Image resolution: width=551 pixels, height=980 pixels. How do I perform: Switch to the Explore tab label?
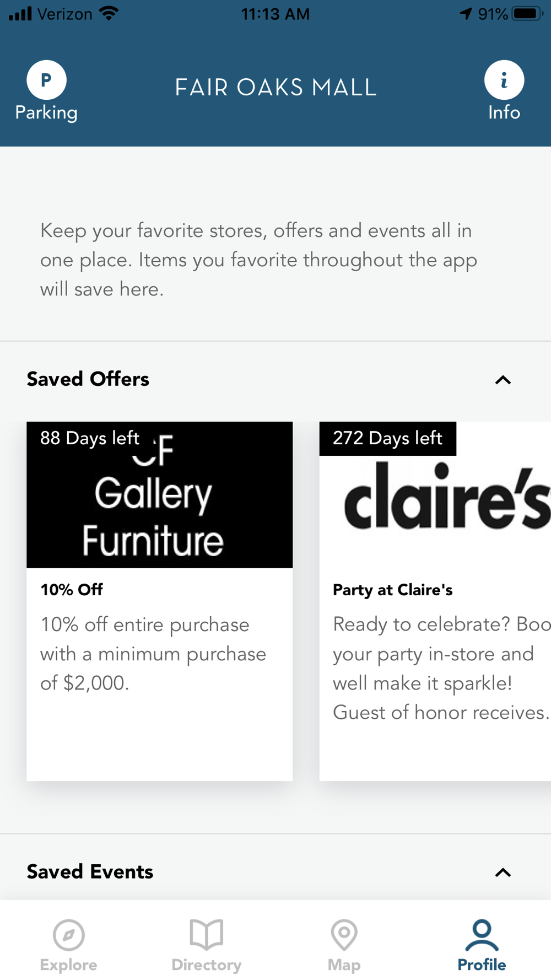click(69, 965)
